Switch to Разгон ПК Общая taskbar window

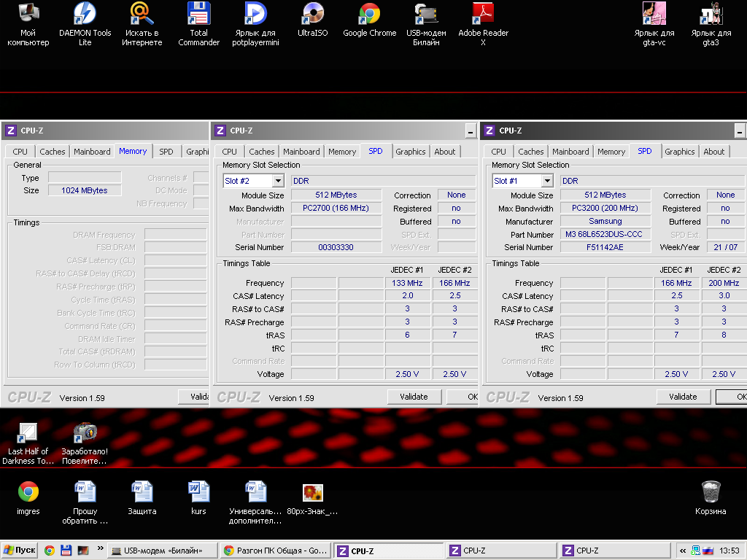[x=275, y=551]
